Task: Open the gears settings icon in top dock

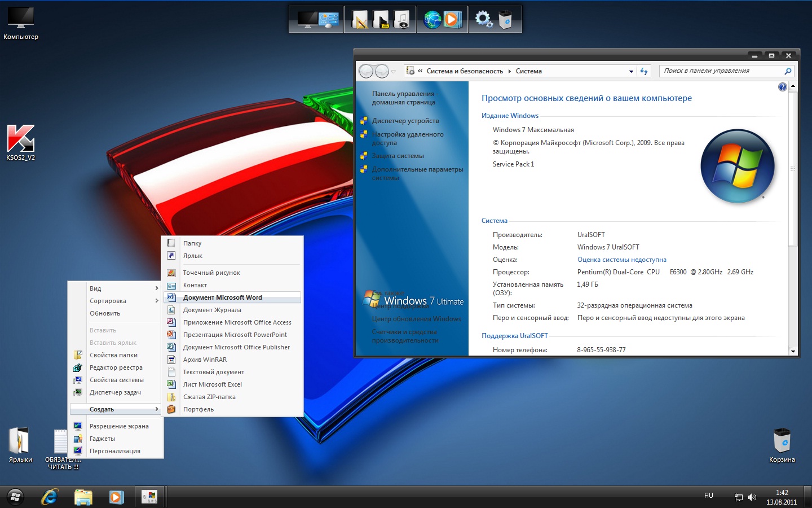Action: [484, 19]
